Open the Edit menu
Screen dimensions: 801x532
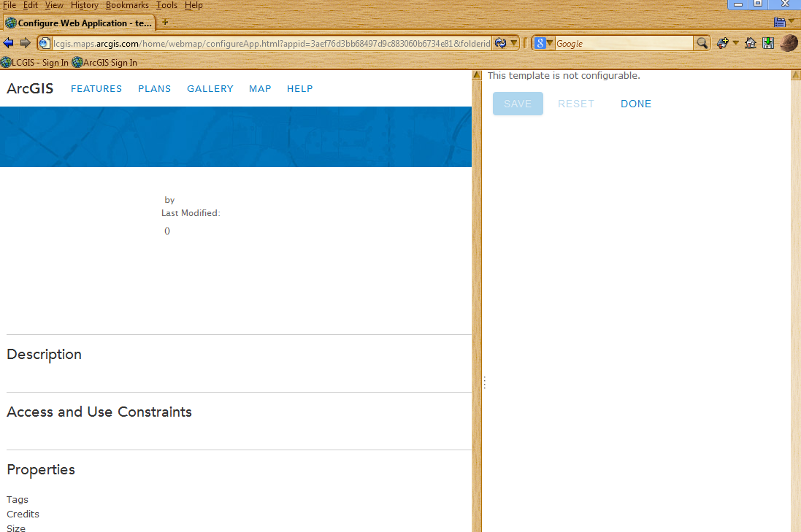(x=30, y=5)
